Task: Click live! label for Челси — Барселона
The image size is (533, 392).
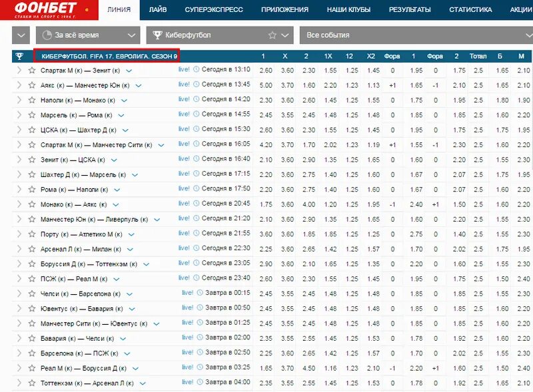Action: [x=187, y=292]
